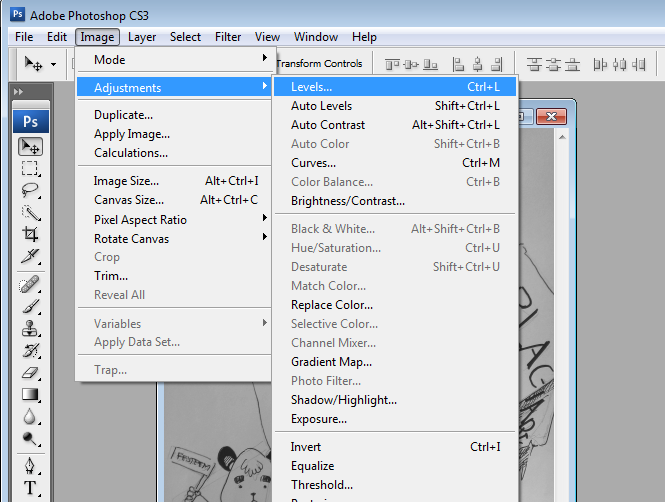
Task: Open the Layer menu
Action: click(x=142, y=37)
